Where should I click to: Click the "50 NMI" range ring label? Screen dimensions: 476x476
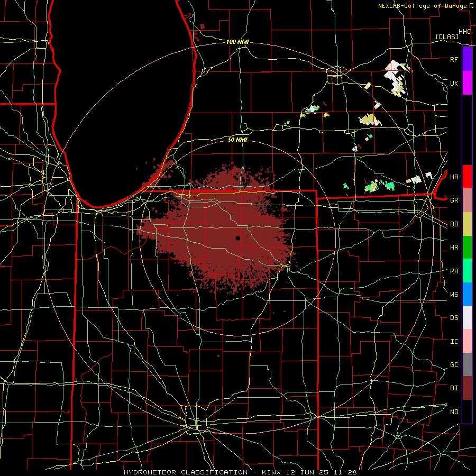(237, 140)
